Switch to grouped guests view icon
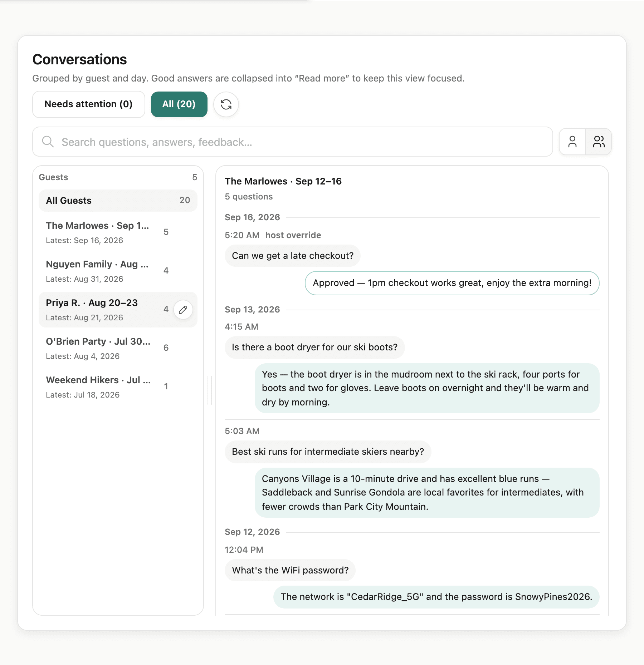The height and width of the screenshot is (665, 644). [599, 142]
